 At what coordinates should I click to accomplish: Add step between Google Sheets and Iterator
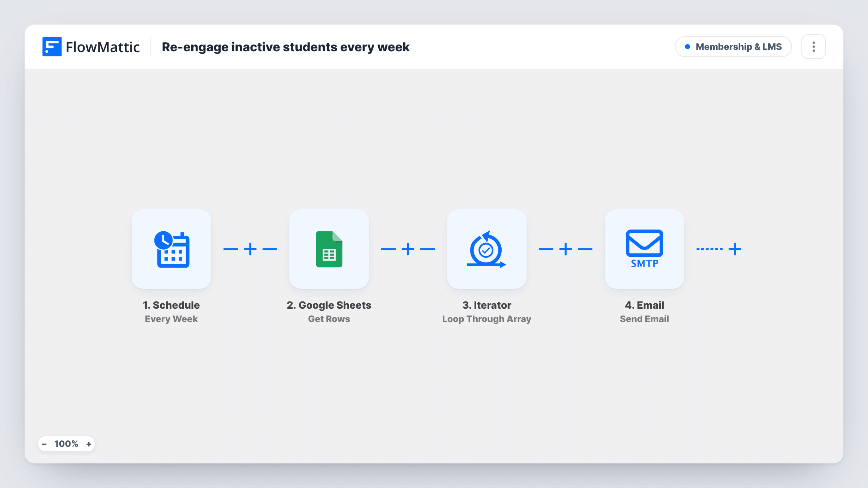[x=408, y=249]
